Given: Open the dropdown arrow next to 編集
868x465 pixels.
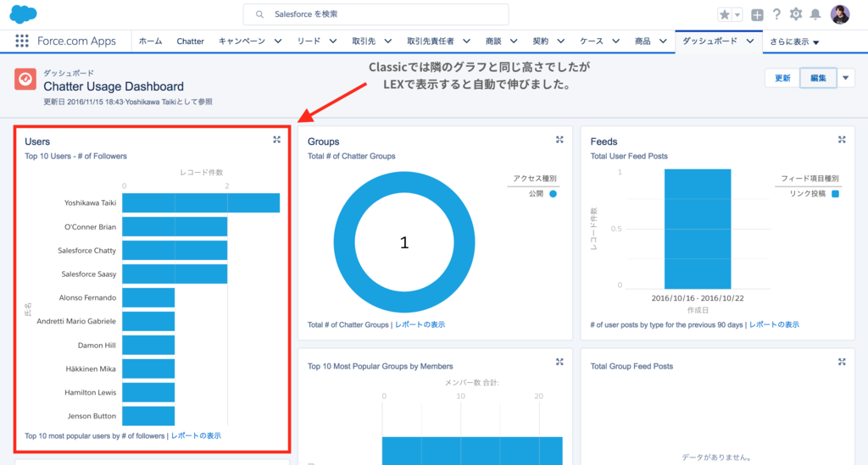Looking at the screenshot, I should pos(845,78).
